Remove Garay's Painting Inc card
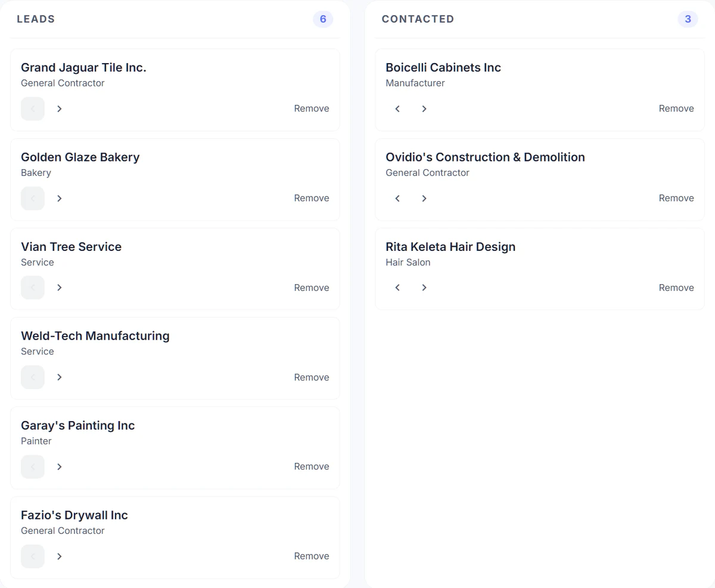 [x=312, y=467]
